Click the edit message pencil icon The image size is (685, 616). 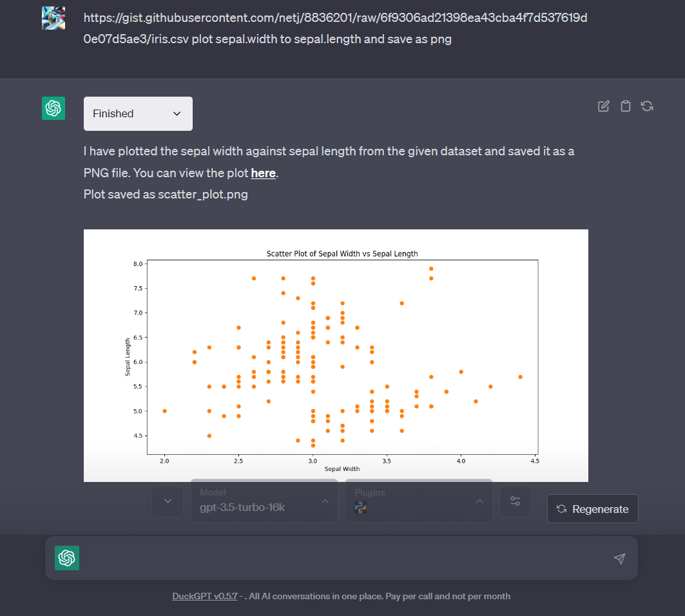[x=603, y=106]
